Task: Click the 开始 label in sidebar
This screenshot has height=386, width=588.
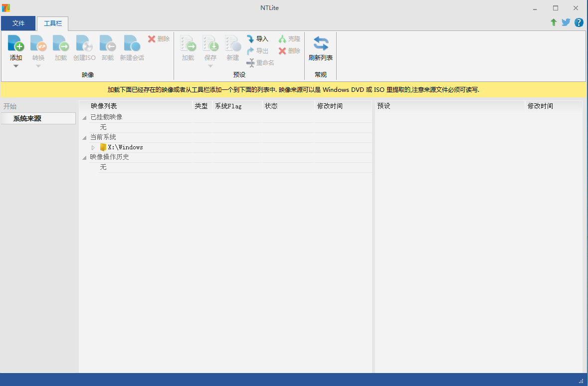Action: click(x=10, y=106)
